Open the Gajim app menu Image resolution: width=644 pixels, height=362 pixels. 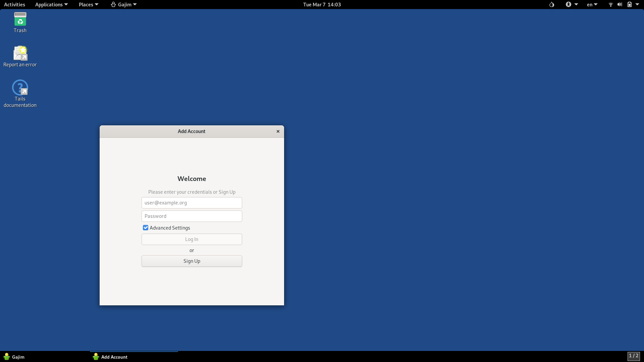124,5
